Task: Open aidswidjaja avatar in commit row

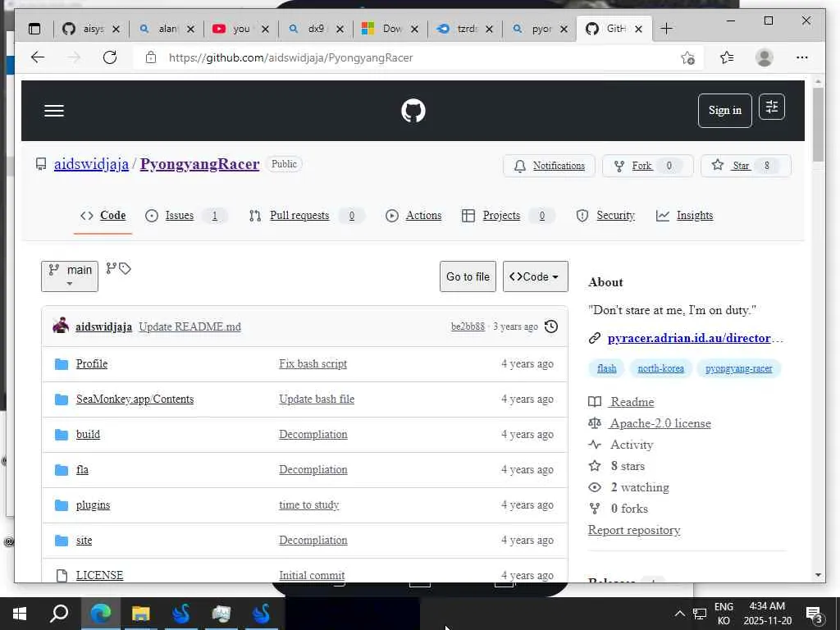Action: coord(61,326)
